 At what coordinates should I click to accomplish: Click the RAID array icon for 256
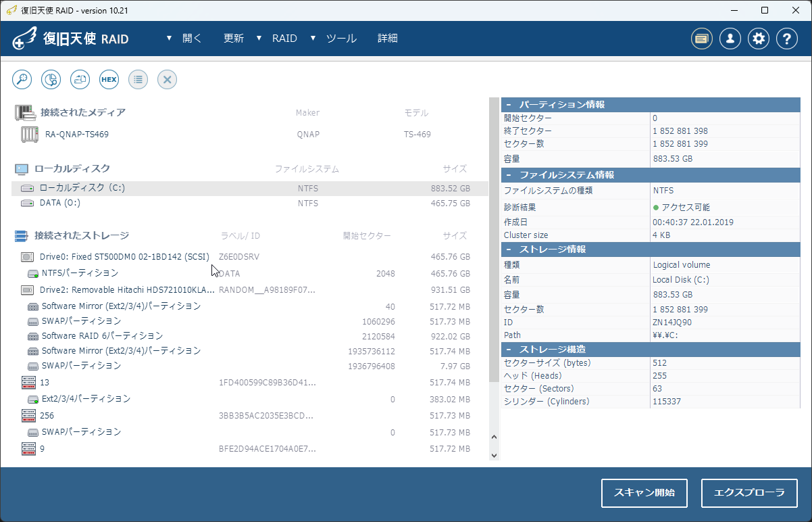click(x=28, y=415)
